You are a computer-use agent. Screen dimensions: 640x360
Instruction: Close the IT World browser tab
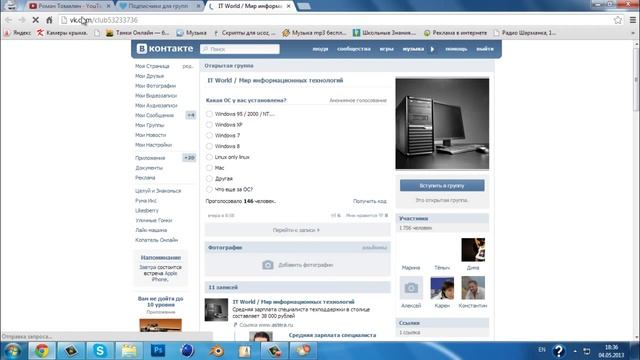pos(289,6)
